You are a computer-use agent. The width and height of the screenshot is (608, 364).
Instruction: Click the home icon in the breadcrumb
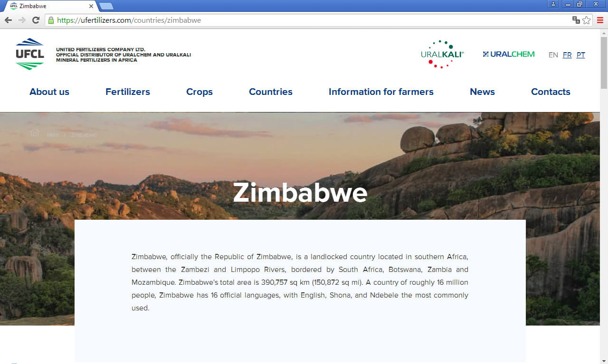click(x=34, y=133)
